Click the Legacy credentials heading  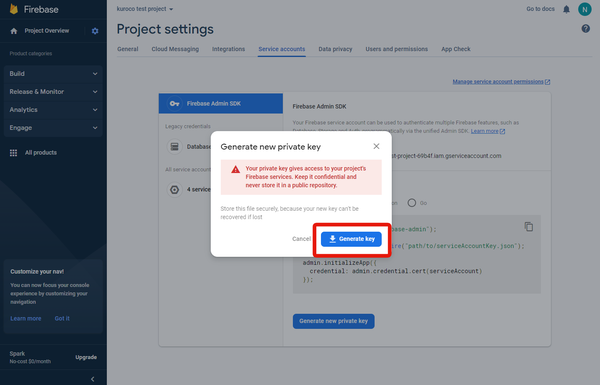tap(188, 126)
